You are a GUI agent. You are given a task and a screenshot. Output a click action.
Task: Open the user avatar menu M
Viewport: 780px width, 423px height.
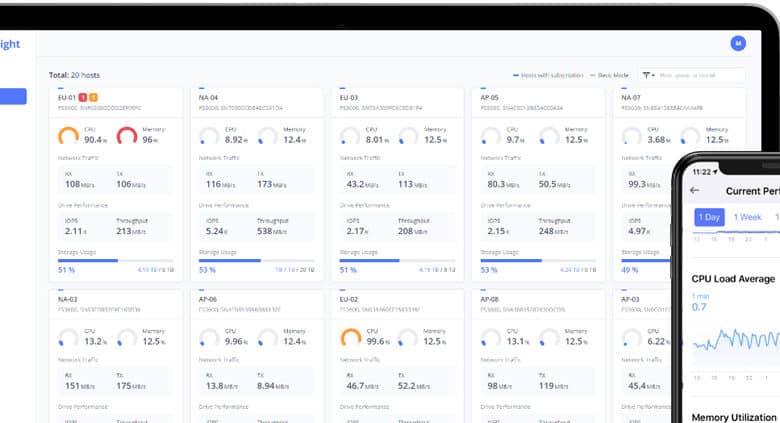pyautogui.click(x=738, y=43)
